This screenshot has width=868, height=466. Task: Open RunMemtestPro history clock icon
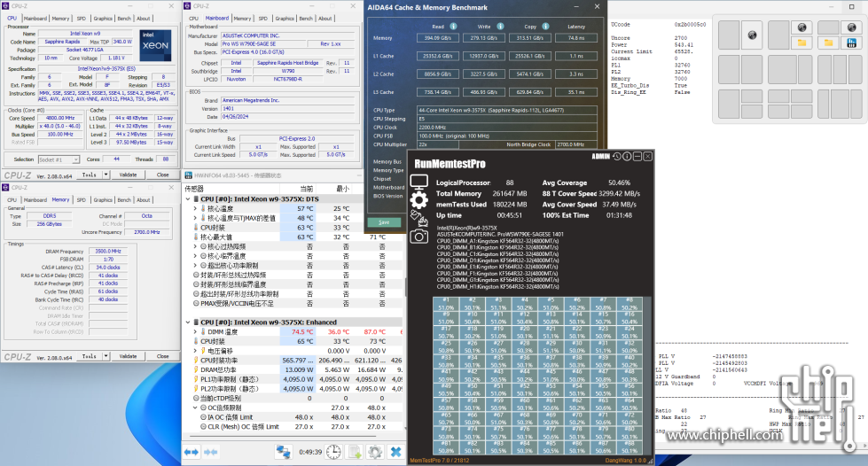[x=617, y=157]
